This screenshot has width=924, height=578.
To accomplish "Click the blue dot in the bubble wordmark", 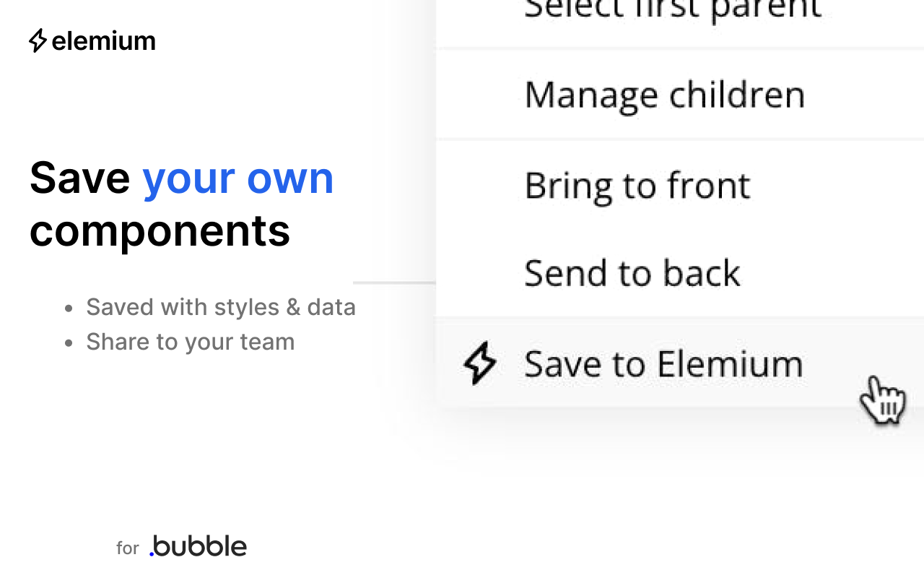I will point(152,553).
